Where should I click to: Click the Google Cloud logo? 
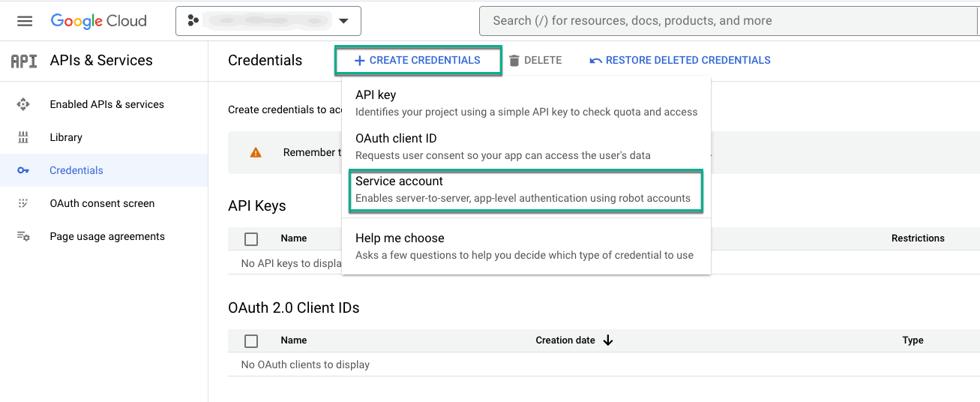coord(98,21)
